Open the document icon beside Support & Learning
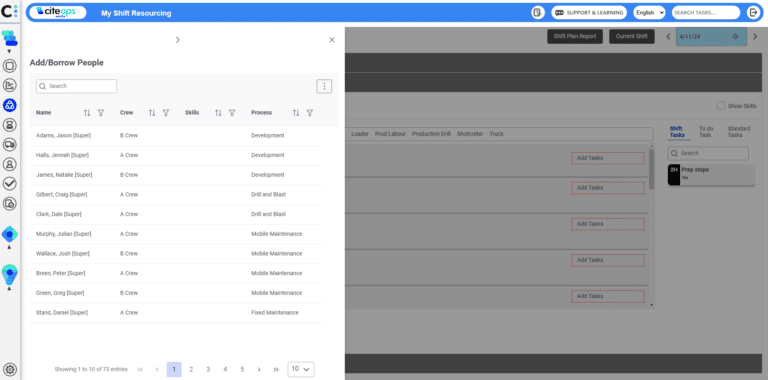768x380 pixels. click(538, 13)
